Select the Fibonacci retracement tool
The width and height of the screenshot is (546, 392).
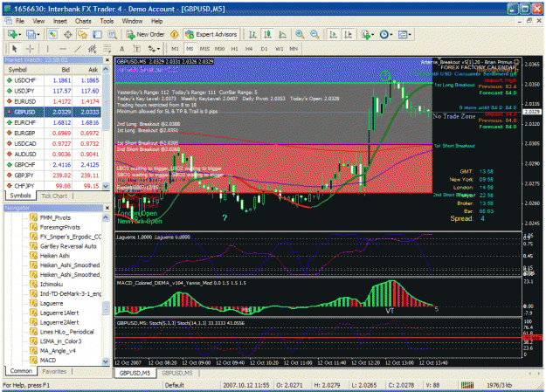click(x=107, y=49)
